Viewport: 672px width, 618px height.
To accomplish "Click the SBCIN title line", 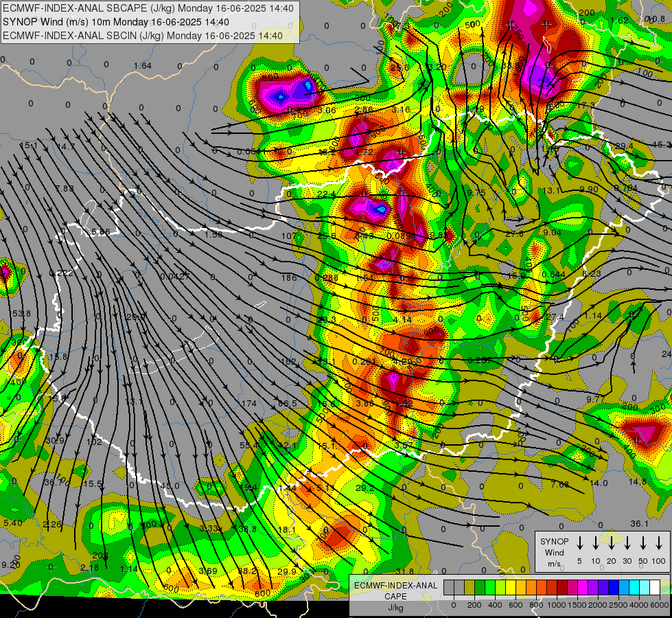I will (x=143, y=36).
